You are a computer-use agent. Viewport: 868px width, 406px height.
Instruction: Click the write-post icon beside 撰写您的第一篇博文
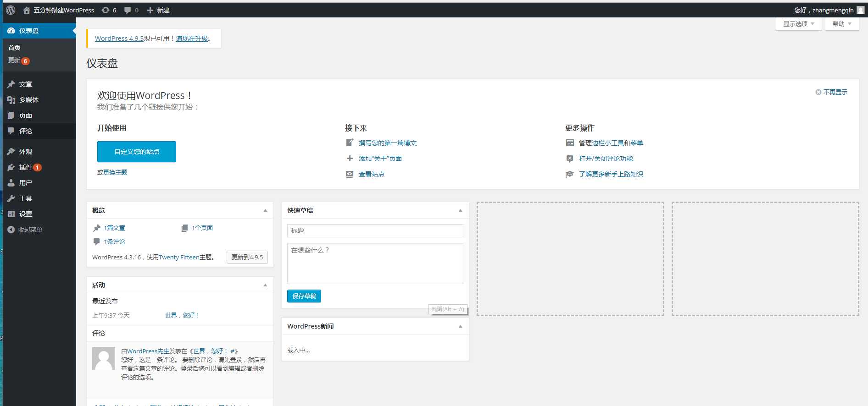[350, 143]
